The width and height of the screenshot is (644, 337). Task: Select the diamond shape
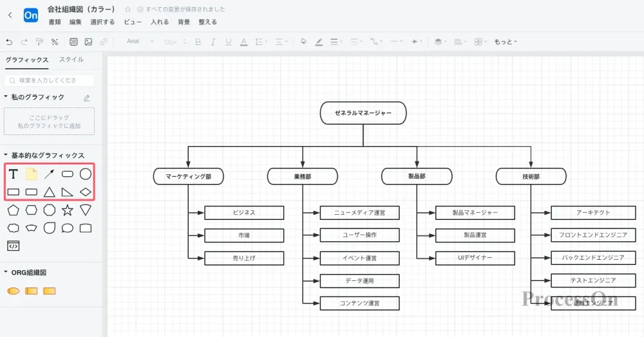coord(86,192)
